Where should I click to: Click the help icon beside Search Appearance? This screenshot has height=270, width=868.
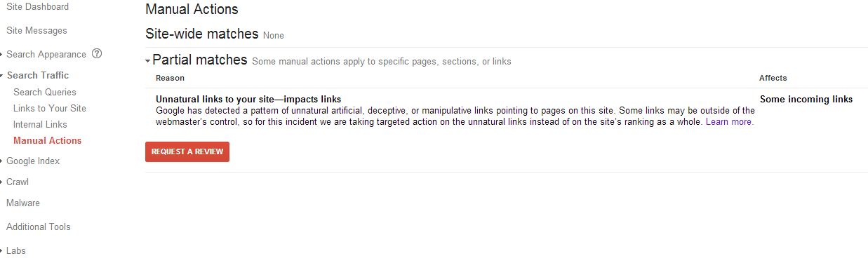pos(97,54)
